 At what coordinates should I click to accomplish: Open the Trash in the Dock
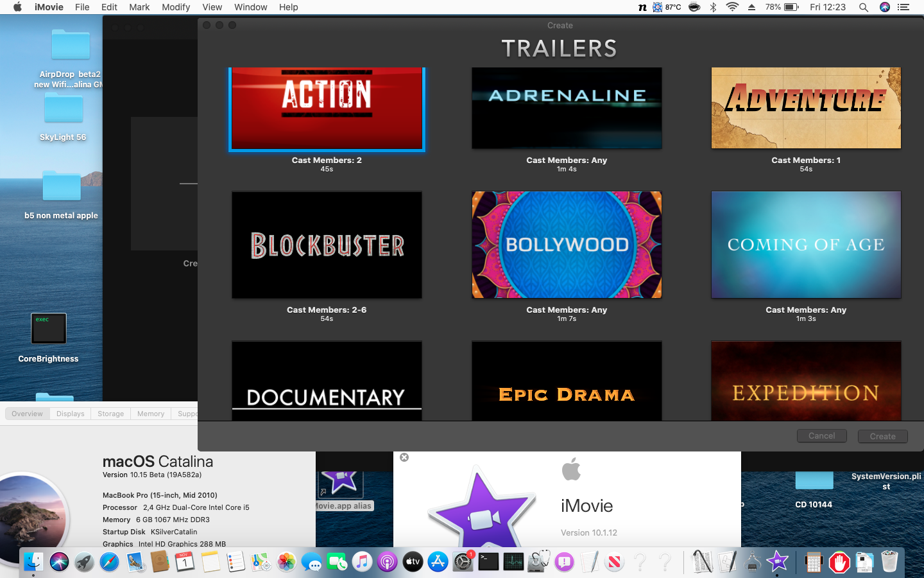click(x=889, y=562)
